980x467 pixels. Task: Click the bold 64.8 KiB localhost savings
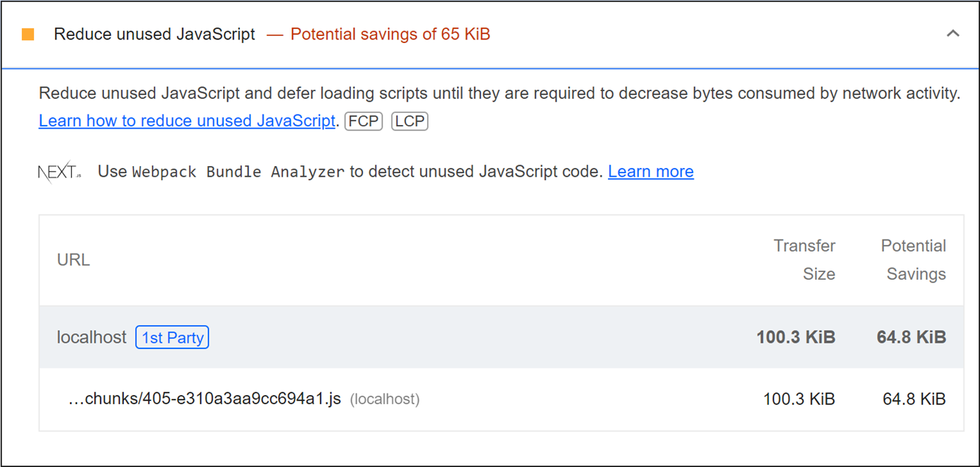point(911,338)
